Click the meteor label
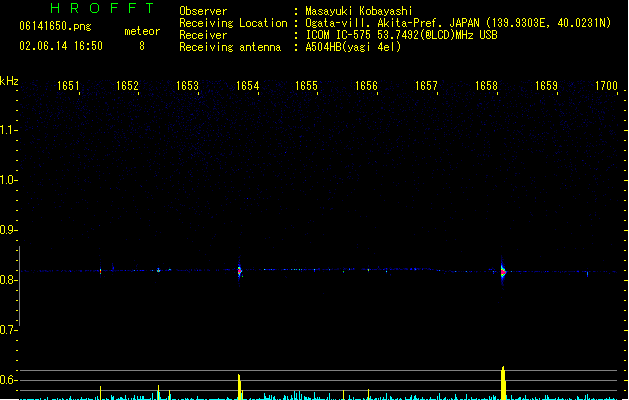 click(142, 31)
